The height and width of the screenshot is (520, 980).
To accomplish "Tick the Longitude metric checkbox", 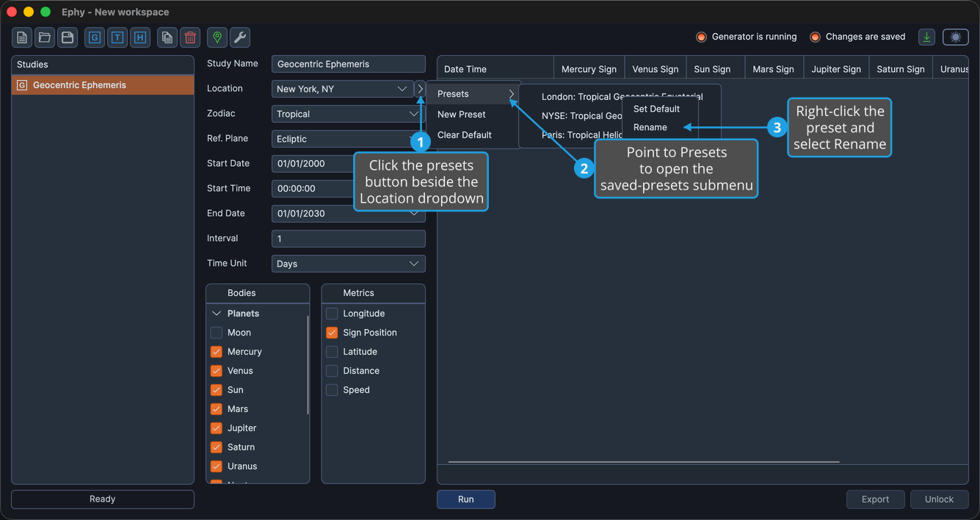I will click(332, 314).
